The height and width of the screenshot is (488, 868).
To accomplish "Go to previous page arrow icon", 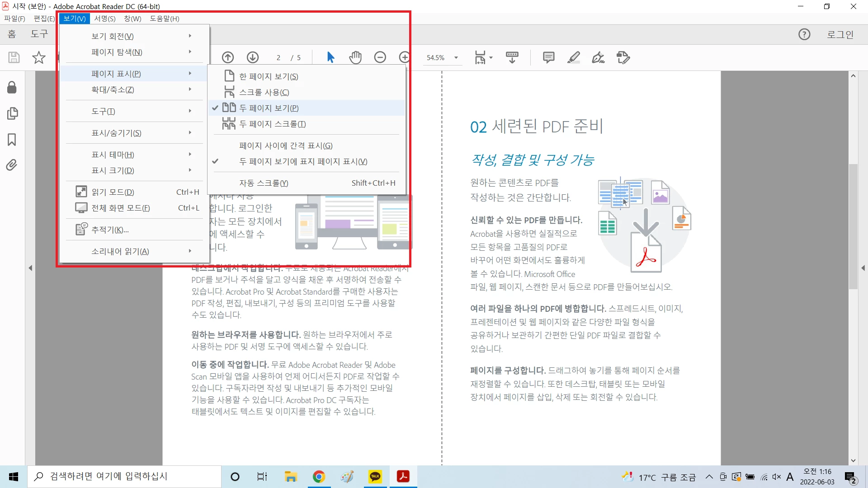I will click(x=228, y=57).
